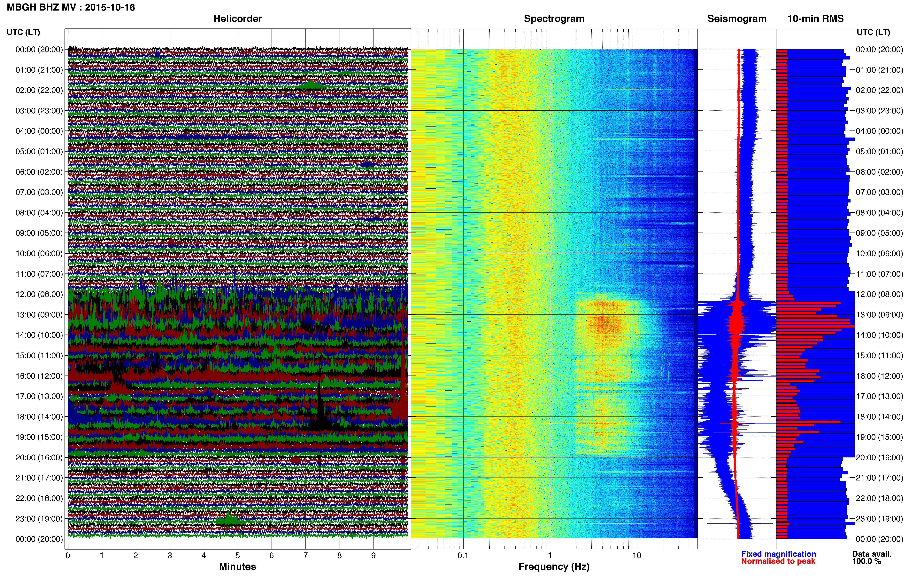
Task: Click left time label '13:00 (09:00)'
Action: 39,315
